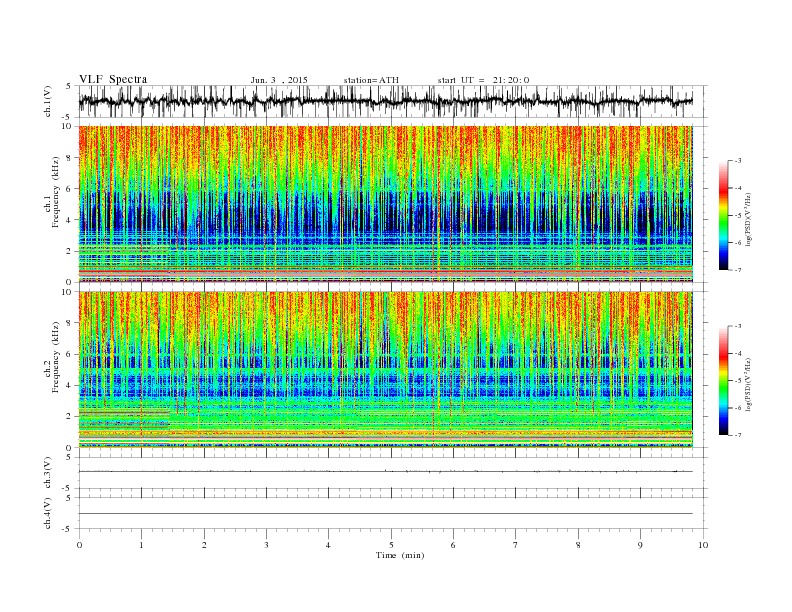The image size is (792, 612).
Task: Click the flat ch.4 voltage trace
Action: (x=385, y=514)
